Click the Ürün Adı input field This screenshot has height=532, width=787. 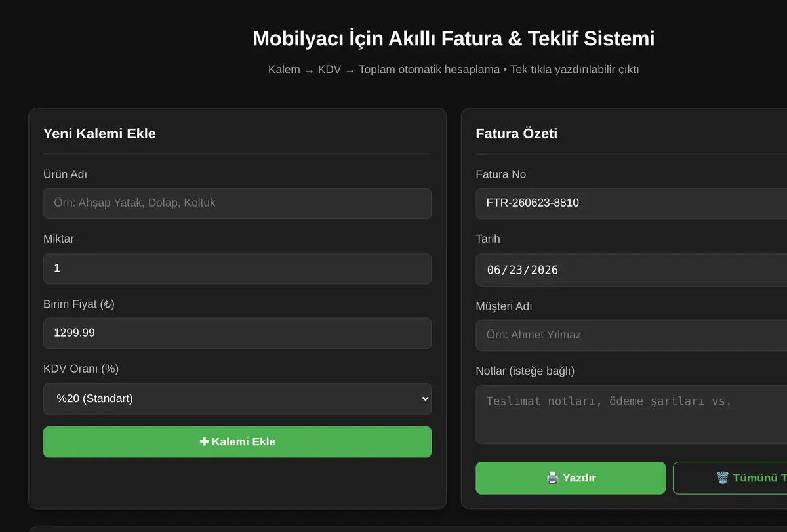pos(237,203)
